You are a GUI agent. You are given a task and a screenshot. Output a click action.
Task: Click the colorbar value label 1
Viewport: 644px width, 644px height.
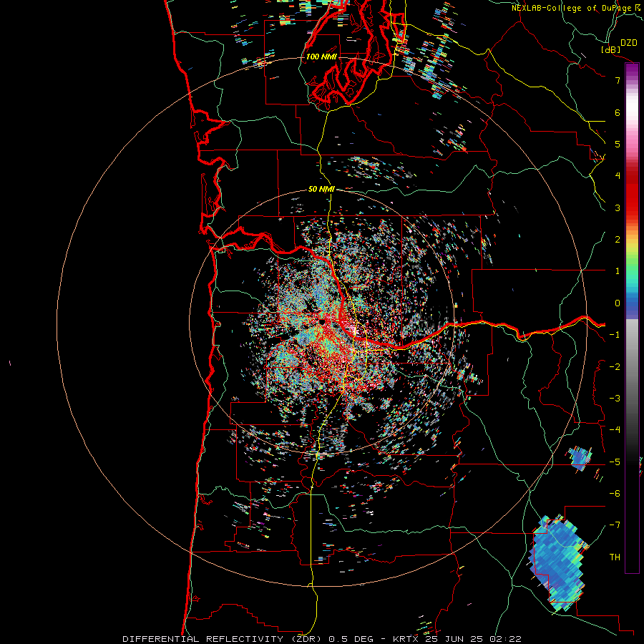[x=618, y=271]
